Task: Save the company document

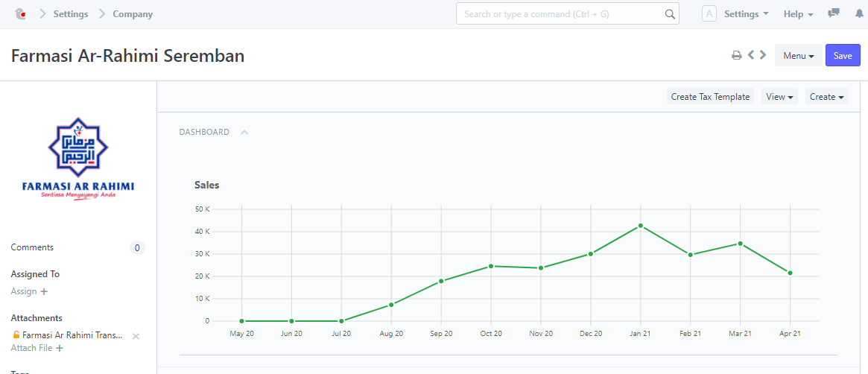Action: pos(843,55)
